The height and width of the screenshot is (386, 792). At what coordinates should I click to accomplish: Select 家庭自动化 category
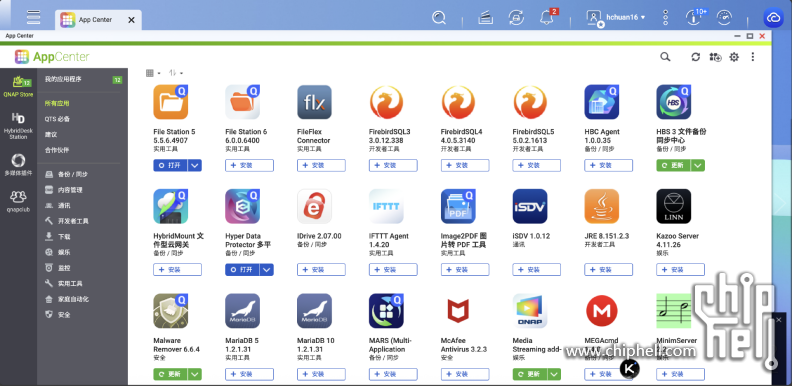click(x=82, y=299)
